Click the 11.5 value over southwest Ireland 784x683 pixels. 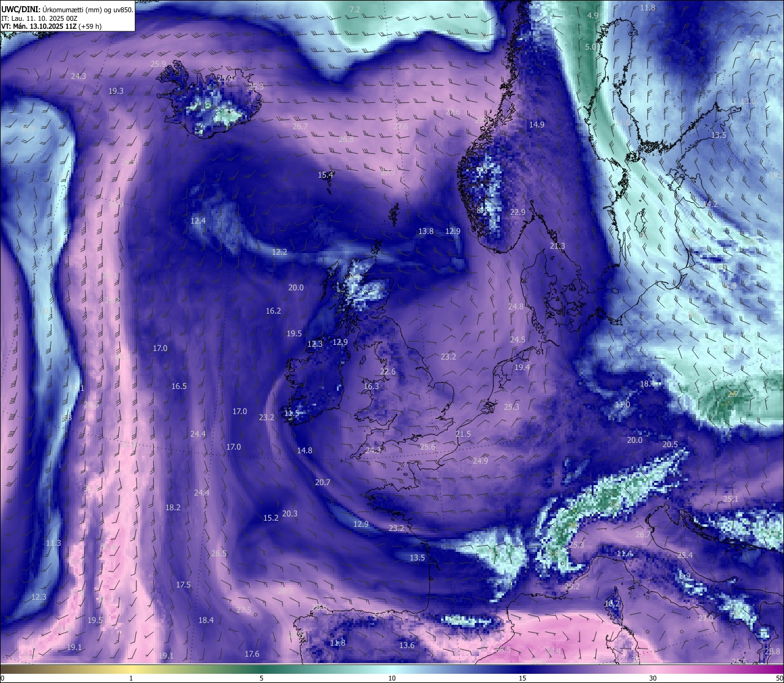coord(292,413)
